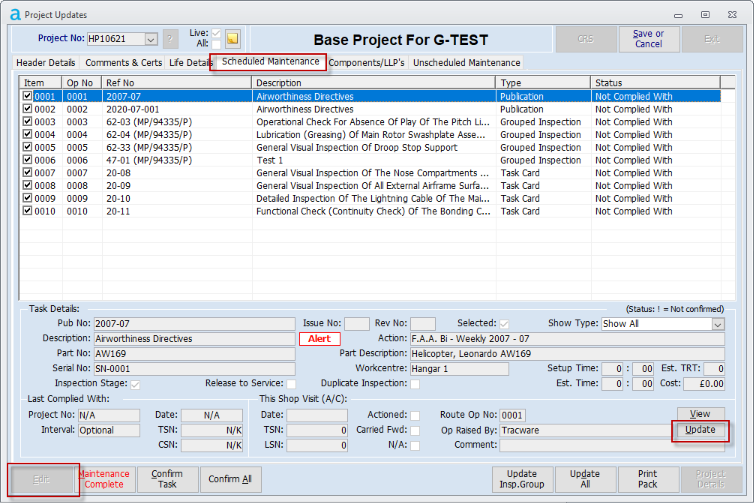Uncheck item 0003 checkbox
Image resolution: width=754 pixels, height=503 pixels.
pos(27,122)
